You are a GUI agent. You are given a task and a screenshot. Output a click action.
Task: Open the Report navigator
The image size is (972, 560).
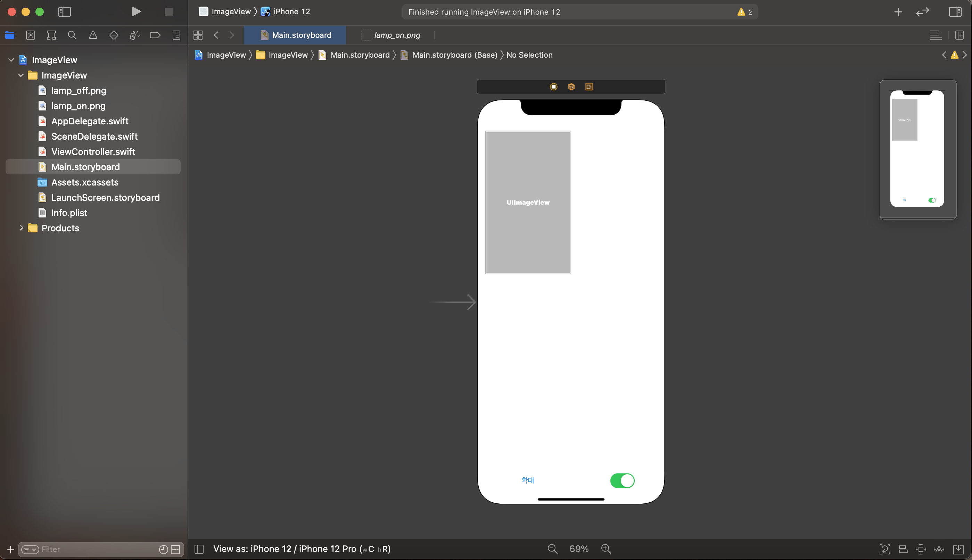[176, 35]
